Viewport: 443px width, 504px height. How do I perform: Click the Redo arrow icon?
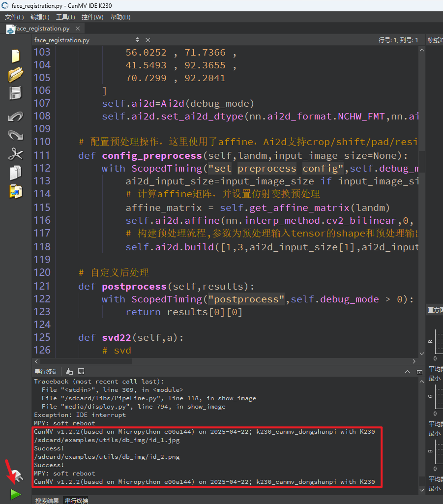[15, 135]
